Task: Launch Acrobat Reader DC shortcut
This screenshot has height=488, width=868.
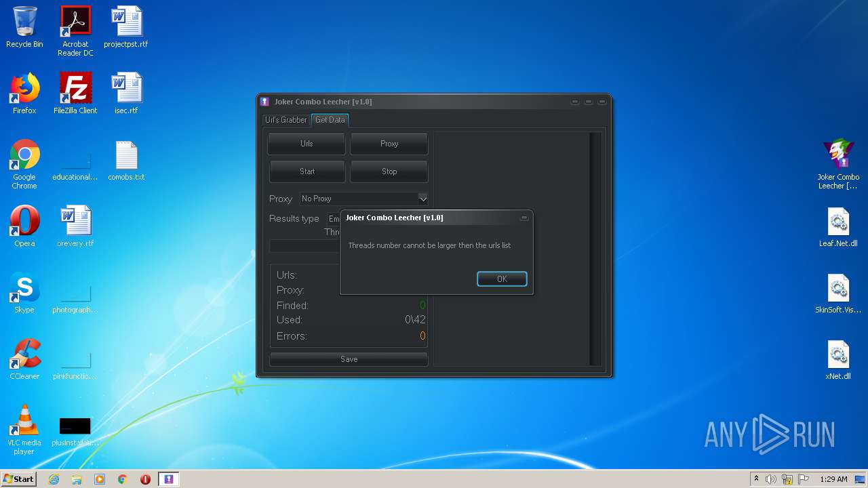Action: 75,31
